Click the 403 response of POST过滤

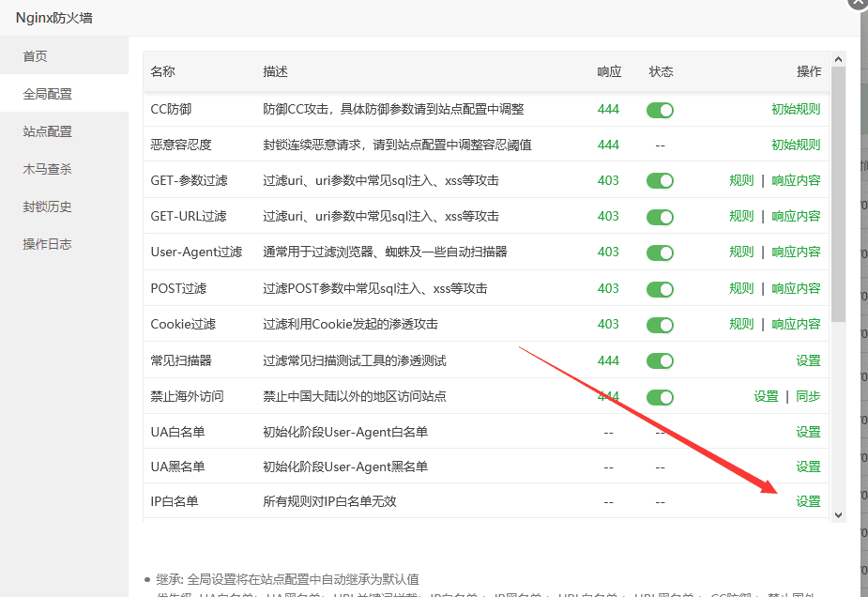pos(608,288)
